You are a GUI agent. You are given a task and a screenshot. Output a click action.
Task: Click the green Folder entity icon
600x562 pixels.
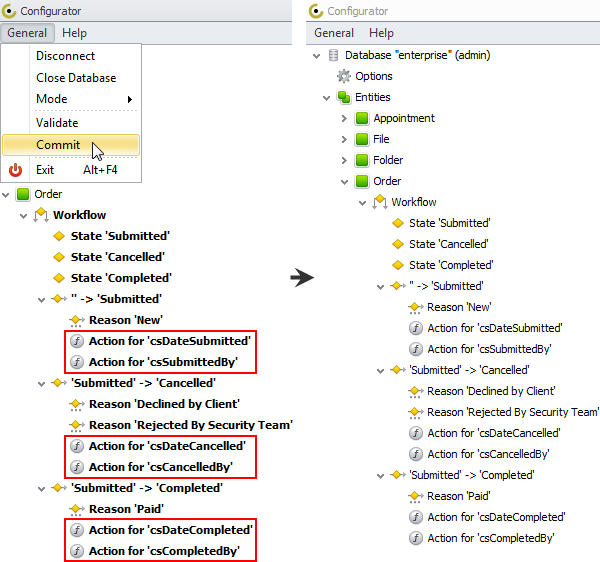361,160
